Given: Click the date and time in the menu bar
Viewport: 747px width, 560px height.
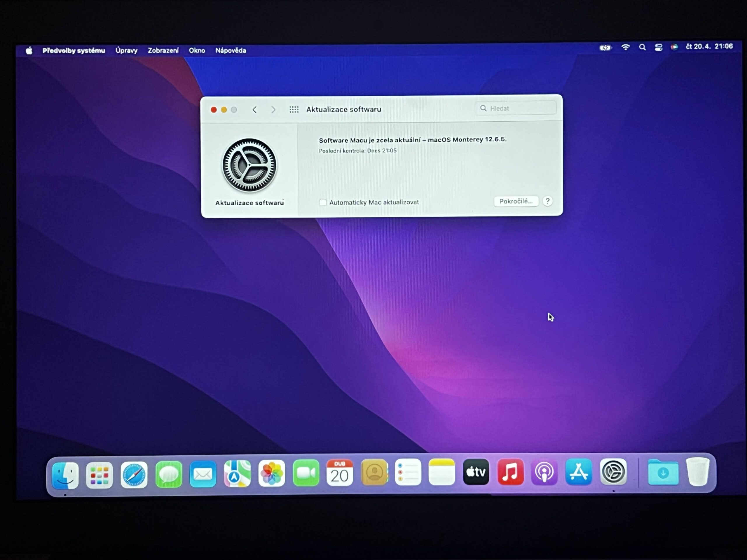Looking at the screenshot, I should (709, 47).
